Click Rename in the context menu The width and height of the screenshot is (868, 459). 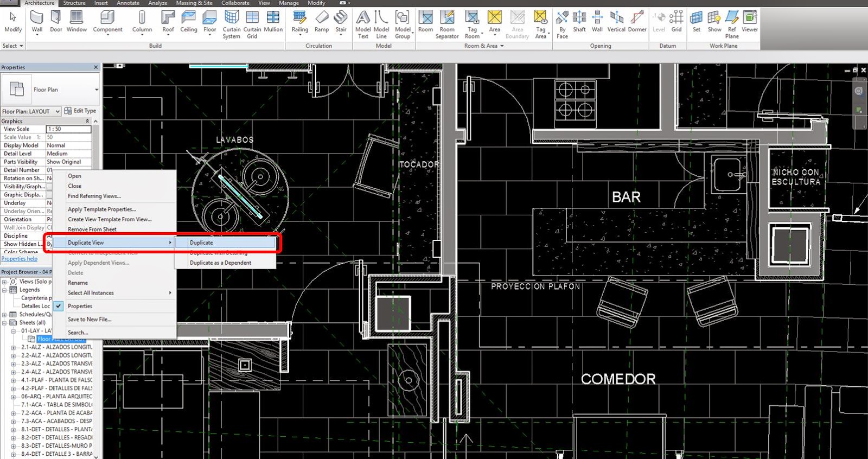[x=114, y=283]
